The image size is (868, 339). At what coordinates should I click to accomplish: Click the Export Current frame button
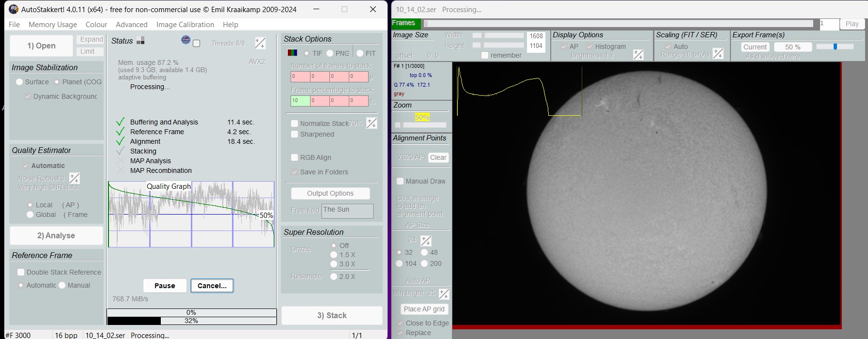(755, 47)
